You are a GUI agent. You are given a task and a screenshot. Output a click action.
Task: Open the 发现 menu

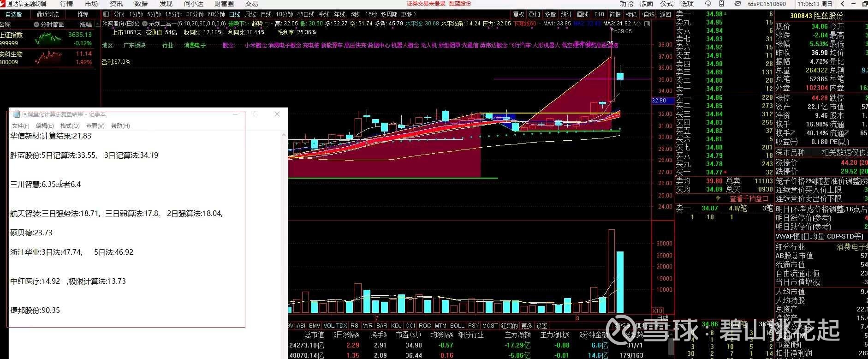166,4
